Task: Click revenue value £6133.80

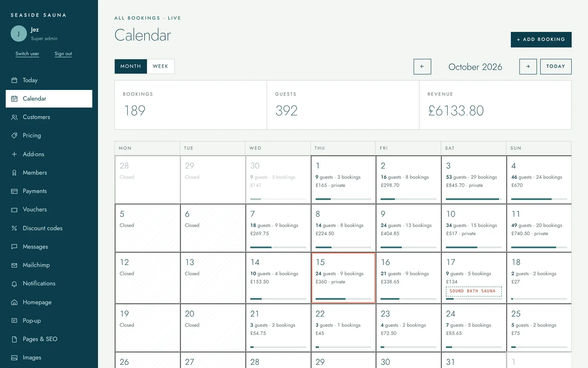Action: [x=456, y=110]
